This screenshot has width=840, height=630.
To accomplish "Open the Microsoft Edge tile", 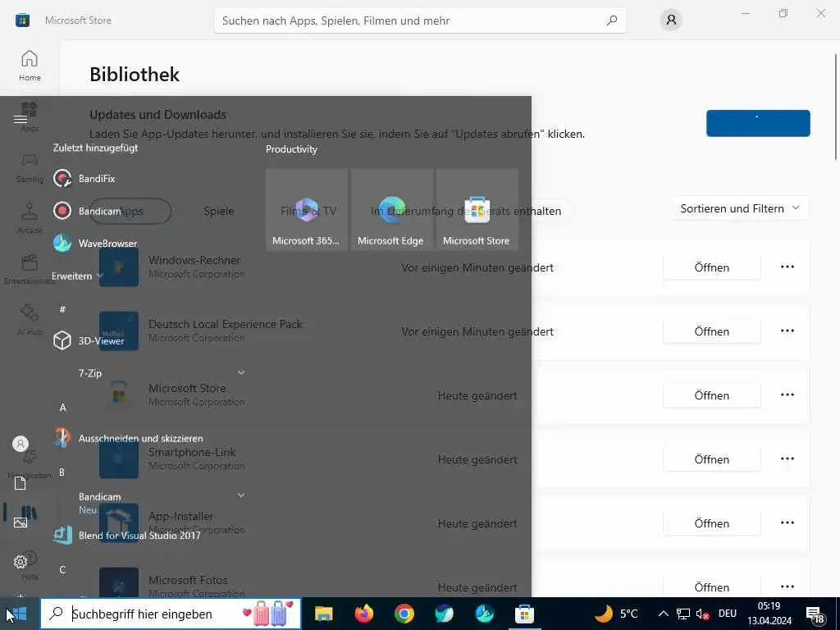I will [391, 209].
